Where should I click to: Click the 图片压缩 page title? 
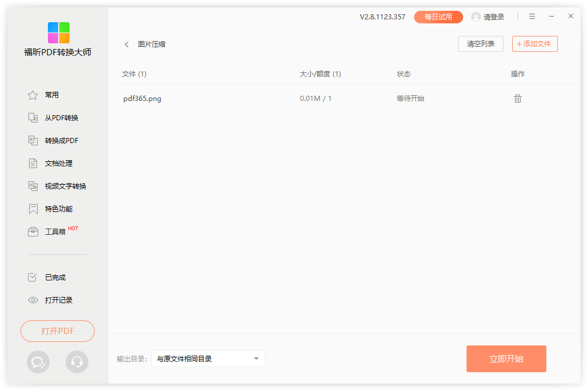pyautogui.click(x=152, y=44)
